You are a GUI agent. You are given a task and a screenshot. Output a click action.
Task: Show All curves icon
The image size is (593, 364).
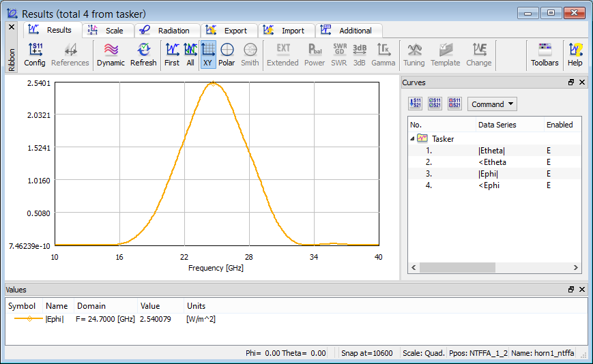click(x=190, y=55)
